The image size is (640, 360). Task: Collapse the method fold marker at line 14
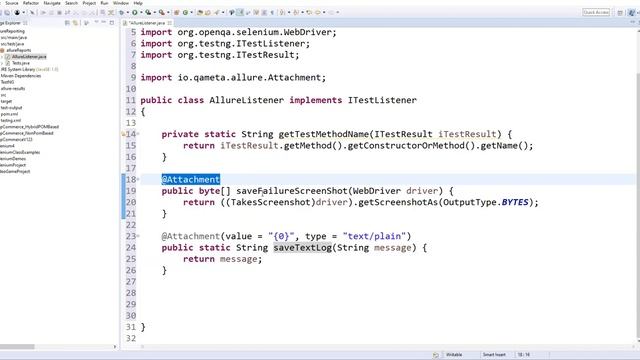pyautogui.click(x=138, y=134)
